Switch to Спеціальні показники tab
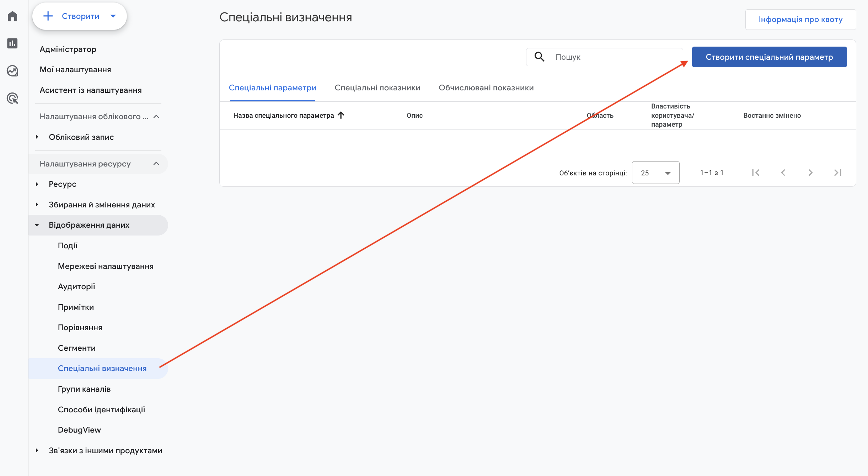868x476 pixels. (x=377, y=88)
